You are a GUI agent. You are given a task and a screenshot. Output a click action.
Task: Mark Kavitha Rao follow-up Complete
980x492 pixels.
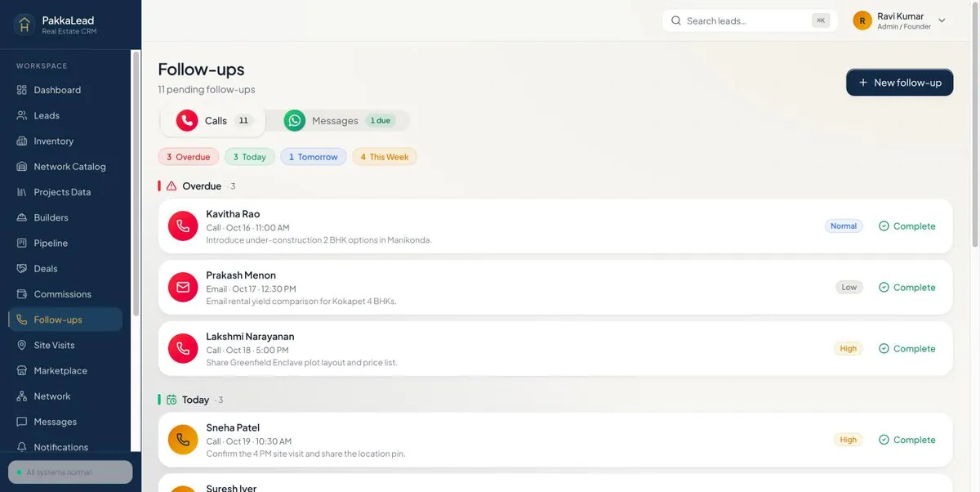coord(907,226)
